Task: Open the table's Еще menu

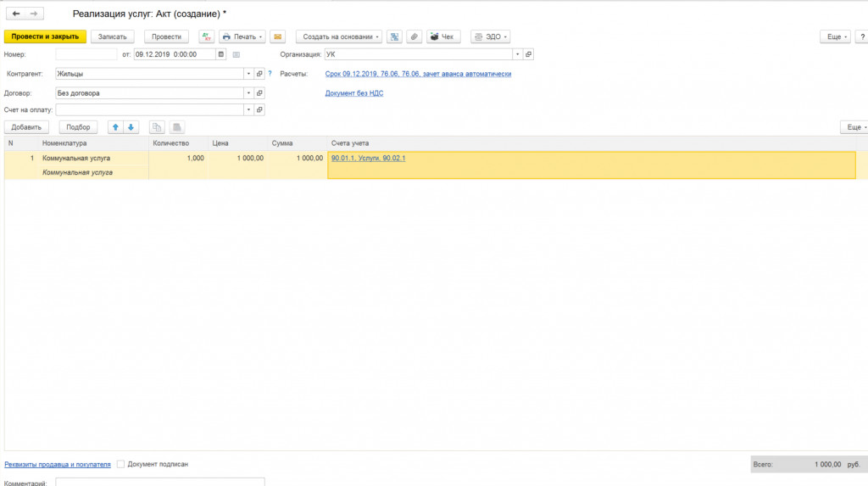Action: tap(854, 127)
